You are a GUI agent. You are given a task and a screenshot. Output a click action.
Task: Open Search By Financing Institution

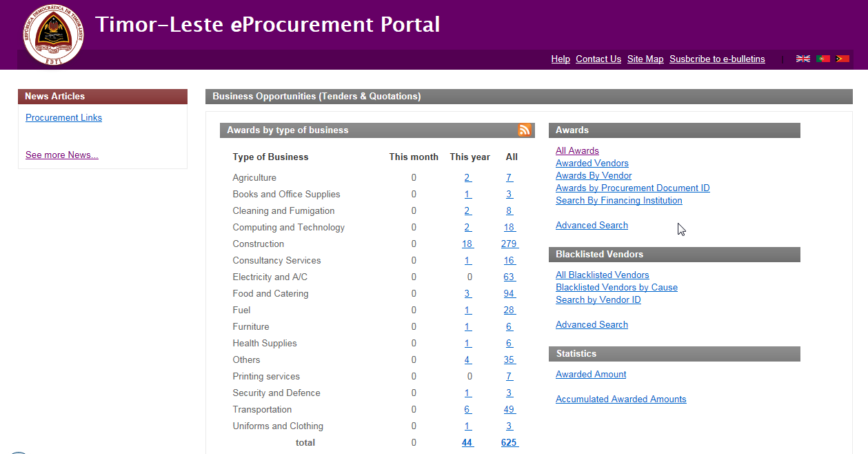[618, 200]
